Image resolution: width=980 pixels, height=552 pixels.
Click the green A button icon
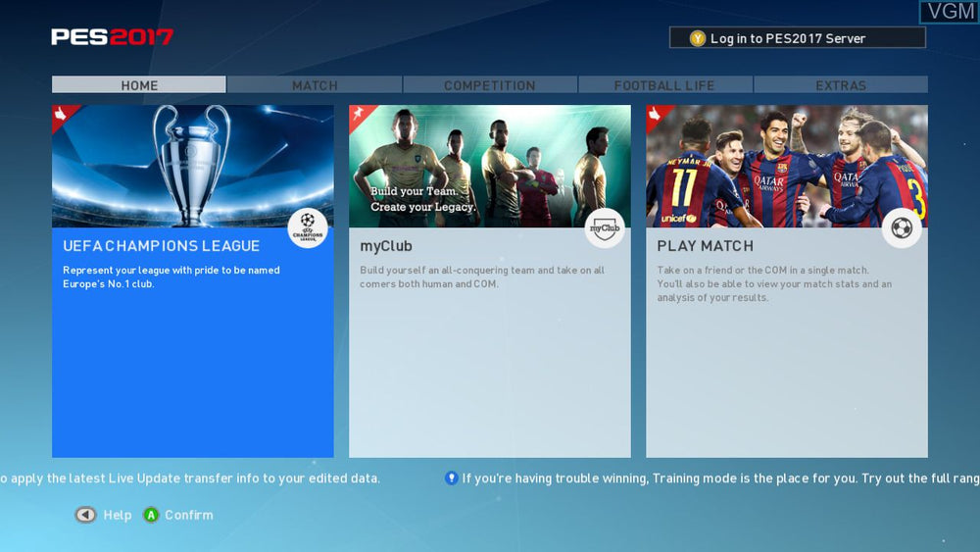tap(151, 515)
